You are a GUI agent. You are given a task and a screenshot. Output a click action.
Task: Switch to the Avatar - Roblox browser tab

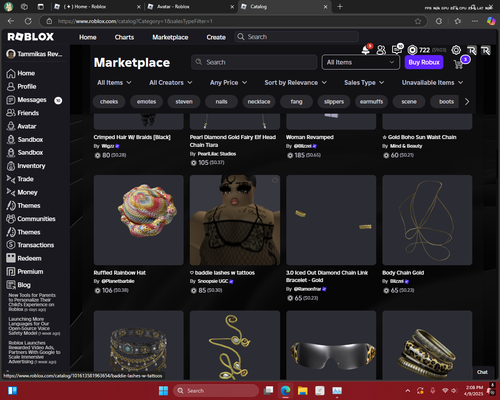point(190,7)
